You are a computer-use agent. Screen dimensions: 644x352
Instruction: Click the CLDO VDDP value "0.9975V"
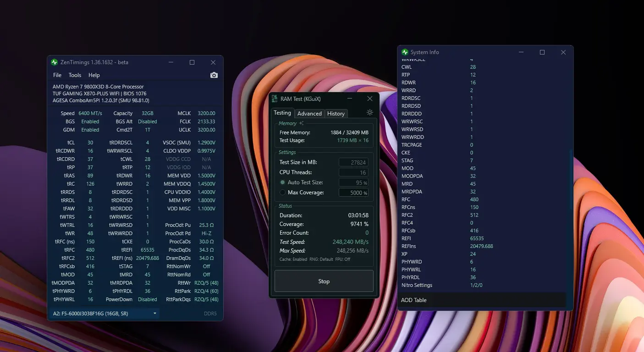pos(206,151)
